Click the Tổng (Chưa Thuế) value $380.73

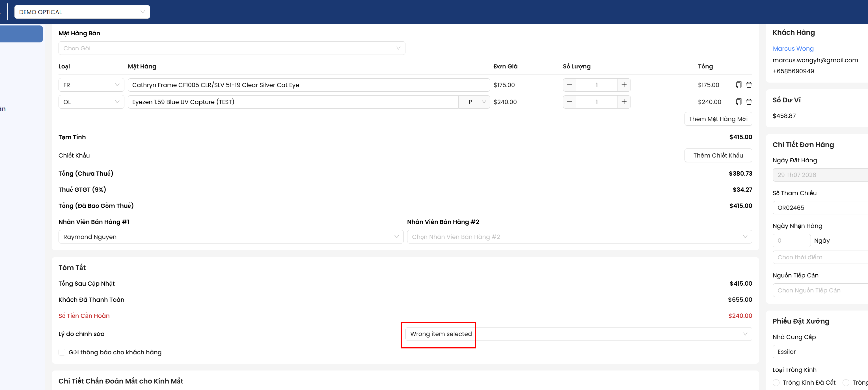pos(740,174)
